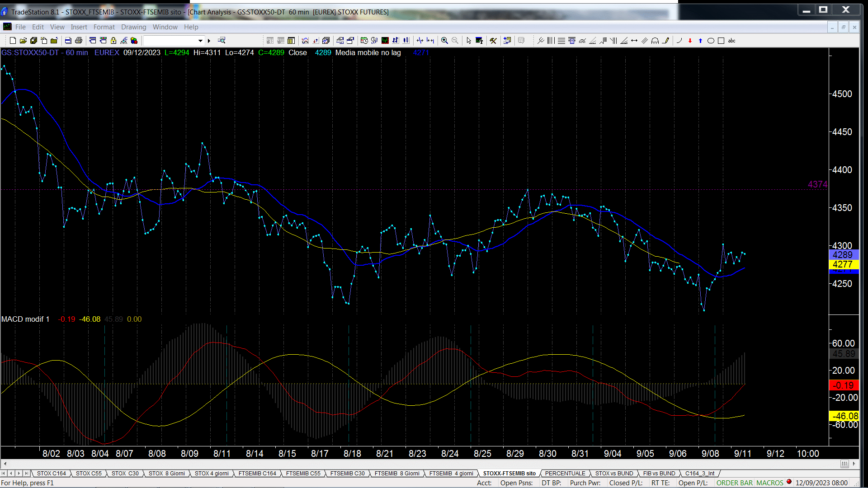Click the increase bar spacing icon
The image size is (868, 488).
tap(430, 41)
